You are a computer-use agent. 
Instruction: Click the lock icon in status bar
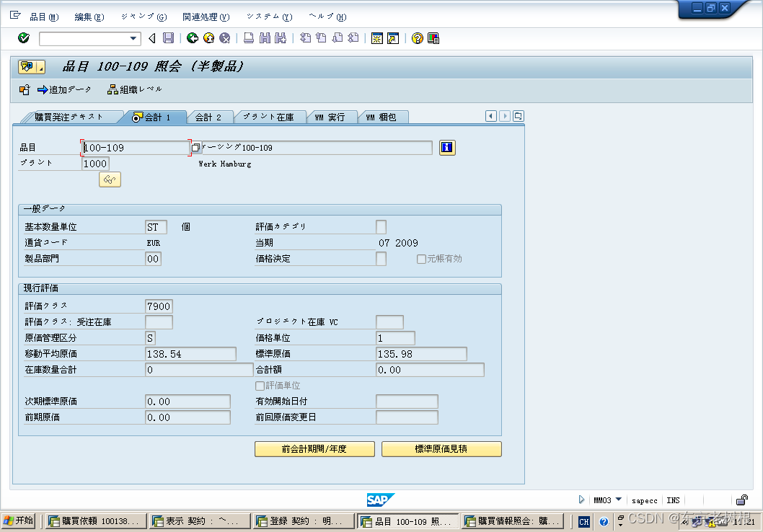point(741,500)
